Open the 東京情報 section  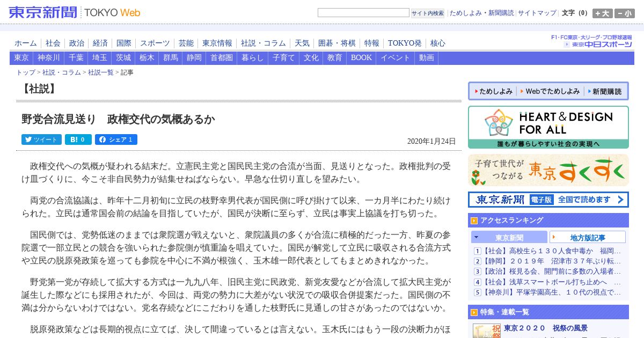(217, 43)
